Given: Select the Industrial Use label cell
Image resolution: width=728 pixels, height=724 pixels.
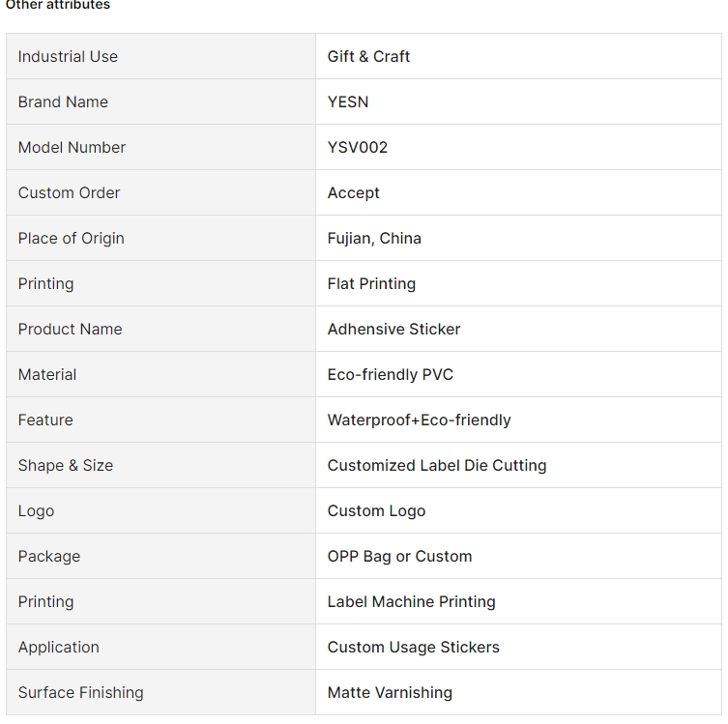Looking at the screenshot, I should (x=68, y=56).
